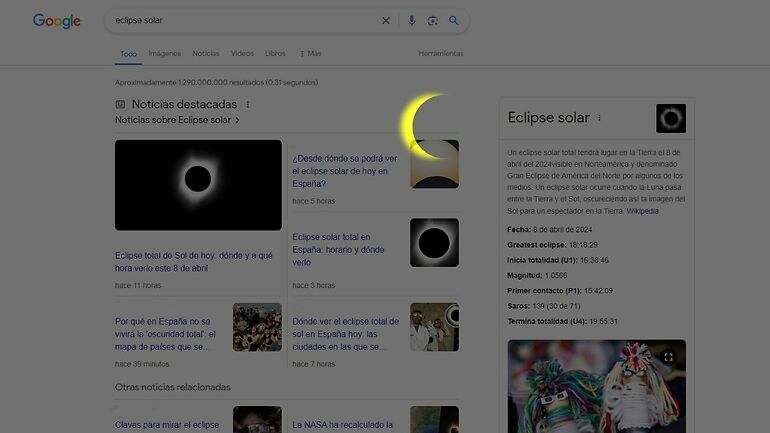Expand Noticias sobre Eclipse solar chevron
This screenshot has height=433, width=770.
(x=237, y=120)
